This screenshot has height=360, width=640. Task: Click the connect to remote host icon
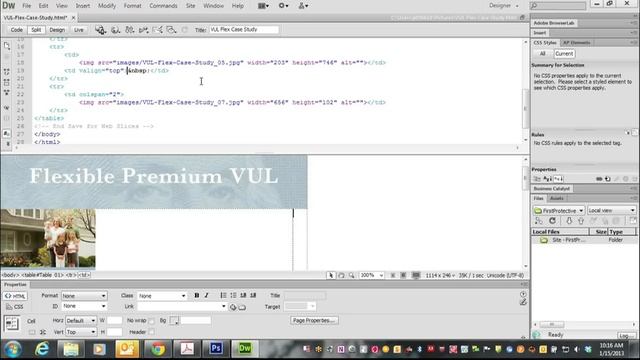pyautogui.click(x=539, y=221)
